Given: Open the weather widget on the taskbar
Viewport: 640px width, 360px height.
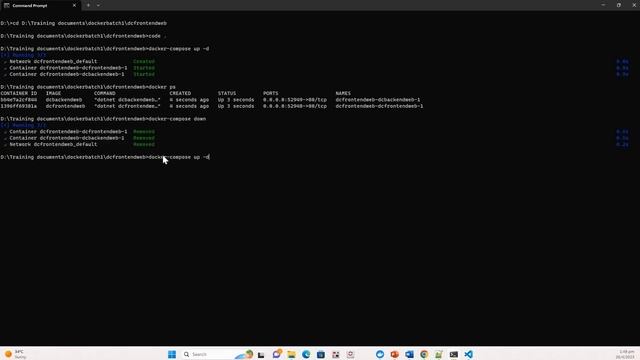Looking at the screenshot, I should tap(16, 354).
